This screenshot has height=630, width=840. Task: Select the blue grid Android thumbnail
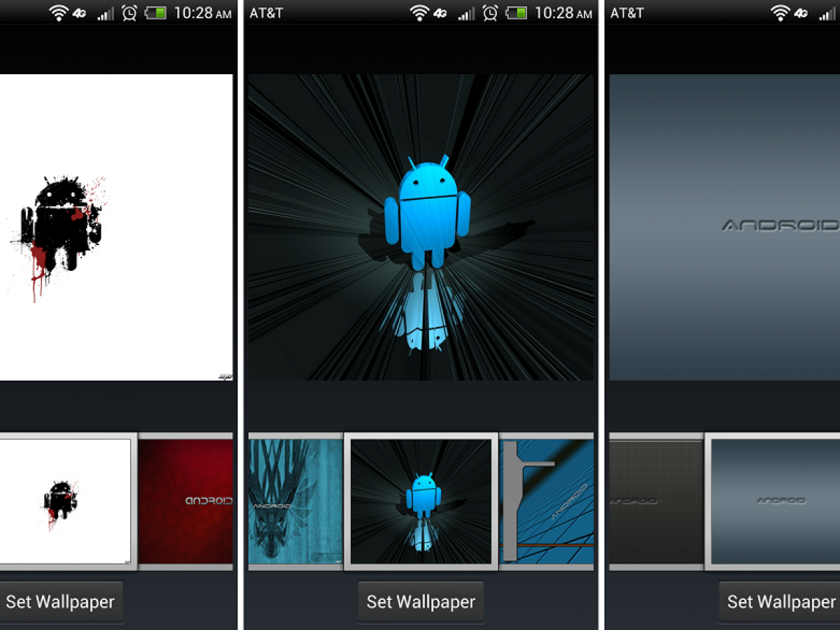547,501
